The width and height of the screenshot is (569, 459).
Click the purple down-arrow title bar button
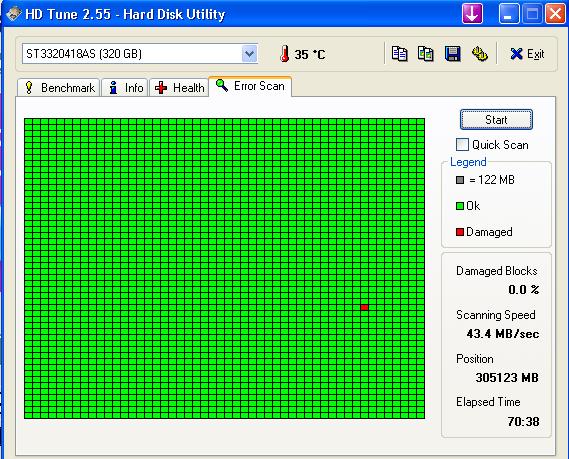click(472, 14)
